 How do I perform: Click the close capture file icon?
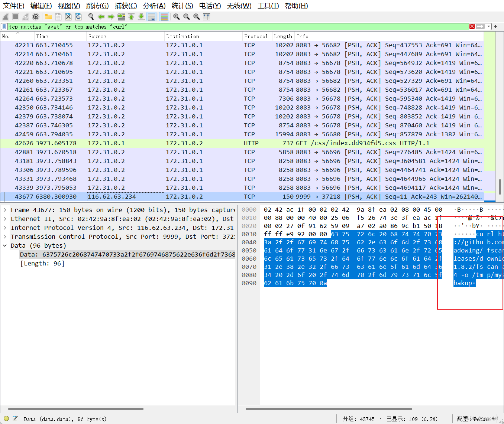pyautogui.click(x=68, y=17)
